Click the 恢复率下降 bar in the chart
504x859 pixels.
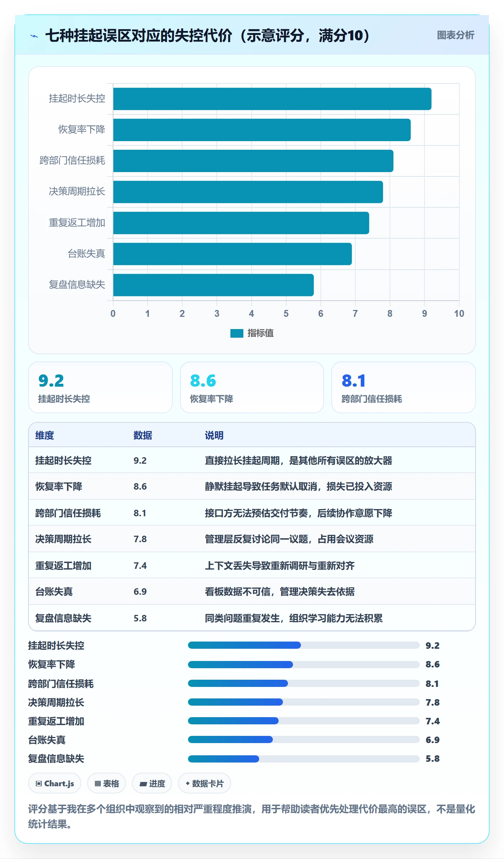coord(262,130)
